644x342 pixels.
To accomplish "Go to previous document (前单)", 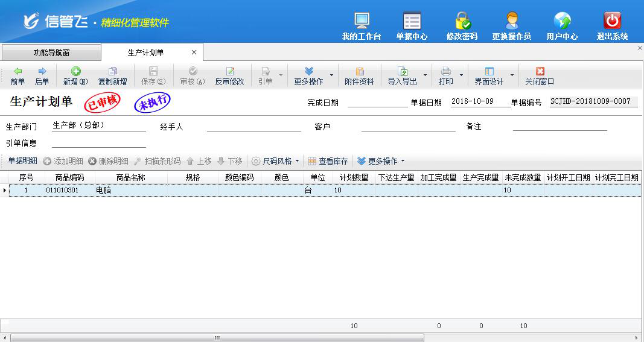I will pos(18,76).
